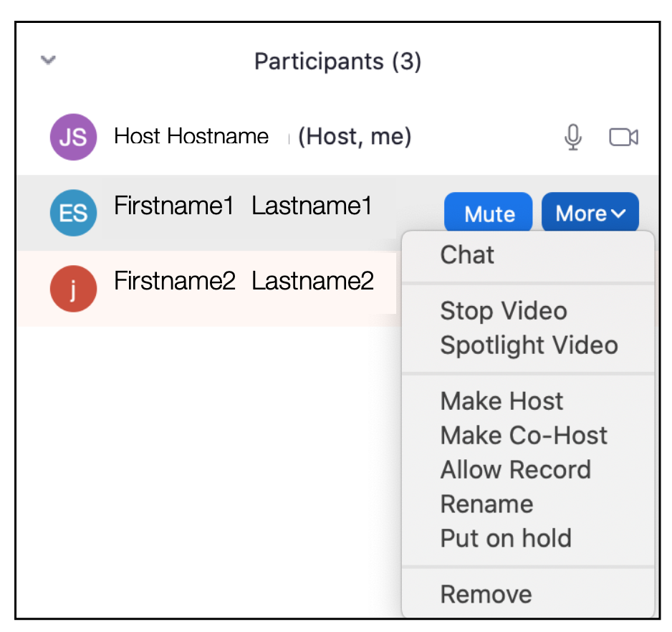Click the Firstname1 Lastname1 name
Image resolution: width=672 pixels, height=632 pixels.
pyautogui.click(x=243, y=206)
